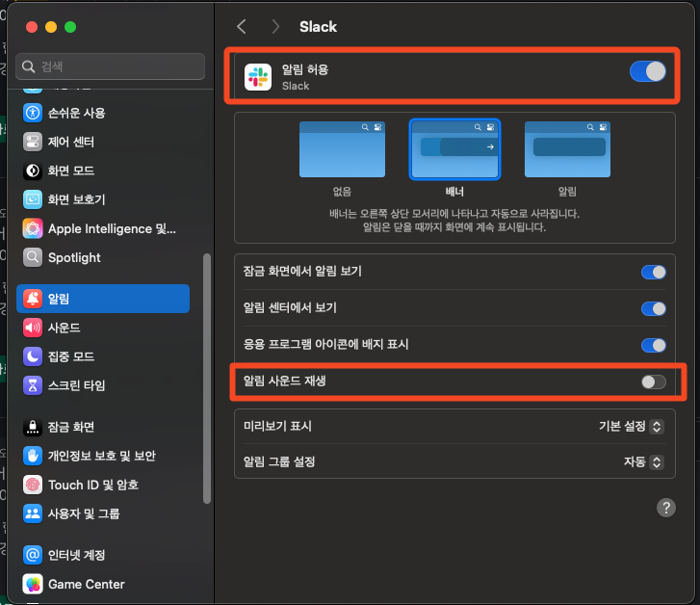Click the 미리보기 표시 row label
The height and width of the screenshot is (605, 700).
[x=277, y=426]
